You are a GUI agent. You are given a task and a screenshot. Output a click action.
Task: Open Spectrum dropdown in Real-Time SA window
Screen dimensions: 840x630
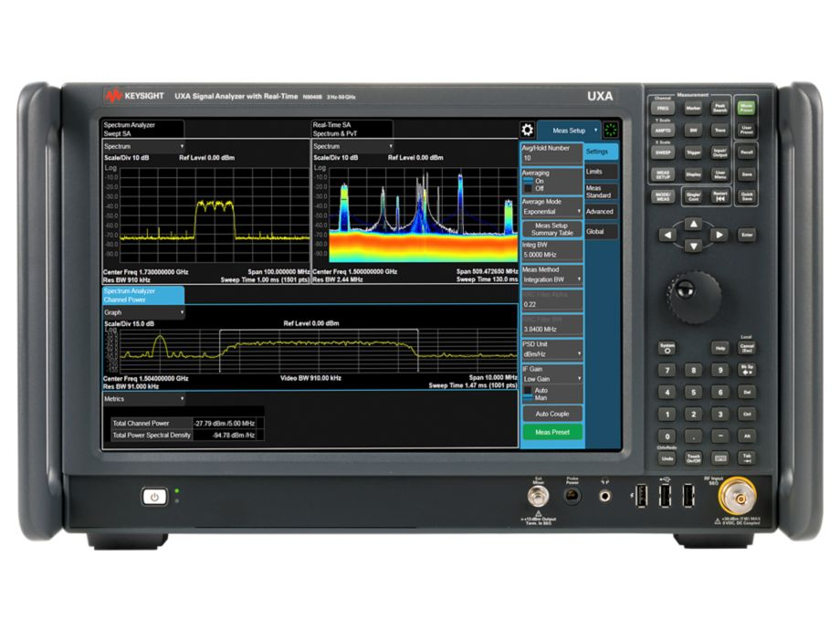352,146
